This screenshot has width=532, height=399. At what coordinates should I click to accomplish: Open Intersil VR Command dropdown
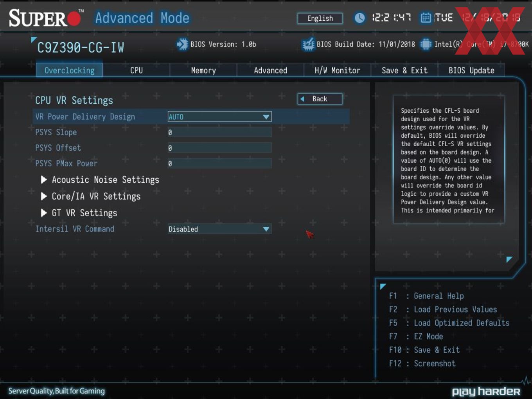coord(219,229)
